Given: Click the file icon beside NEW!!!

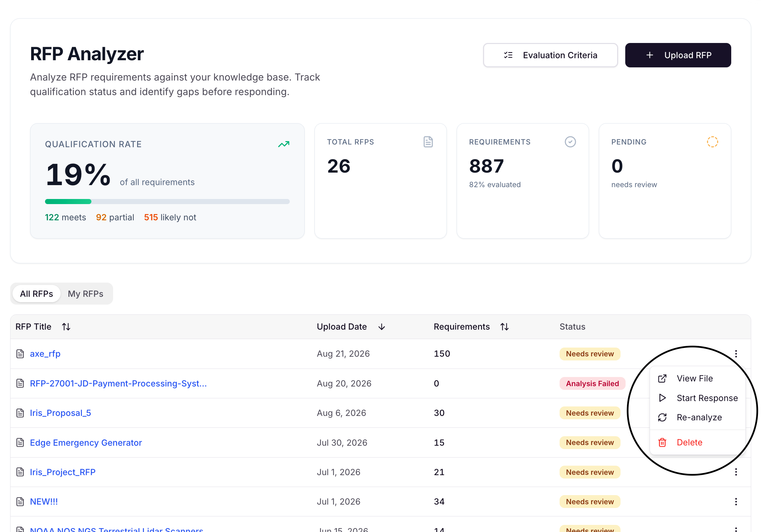Looking at the screenshot, I should 20,502.
